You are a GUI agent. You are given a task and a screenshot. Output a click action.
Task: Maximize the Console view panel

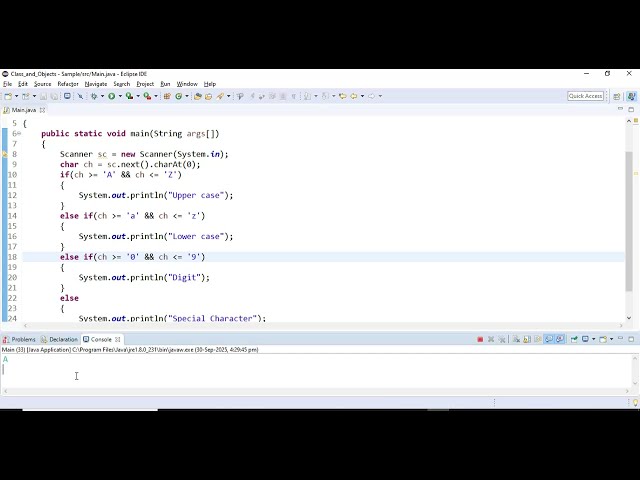pyautogui.click(x=631, y=339)
